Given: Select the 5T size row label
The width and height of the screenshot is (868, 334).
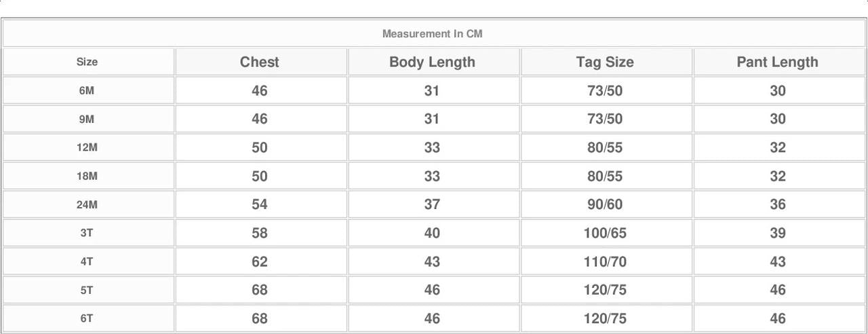Looking at the screenshot, I should click(x=87, y=290).
